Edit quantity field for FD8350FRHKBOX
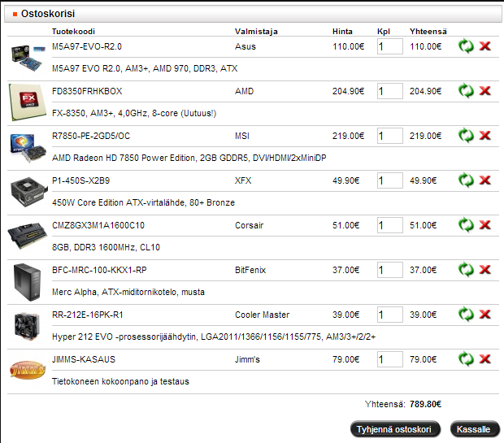Image resolution: width=504 pixels, height=443 pixels. pyautogui.click(x=390, y=91)
